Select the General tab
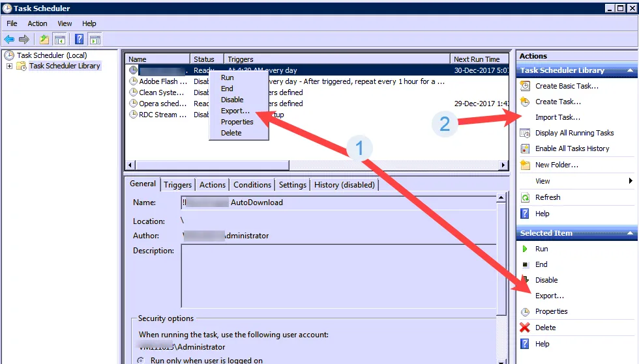 point(143,184)
